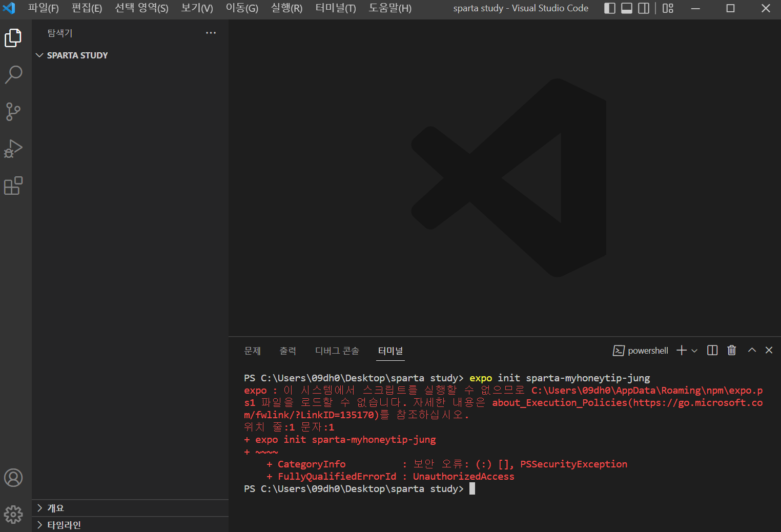781x532 pixels.
Task: Open the Manage gear settings icon
Action: pyautogui.click(x=13, y=514)
